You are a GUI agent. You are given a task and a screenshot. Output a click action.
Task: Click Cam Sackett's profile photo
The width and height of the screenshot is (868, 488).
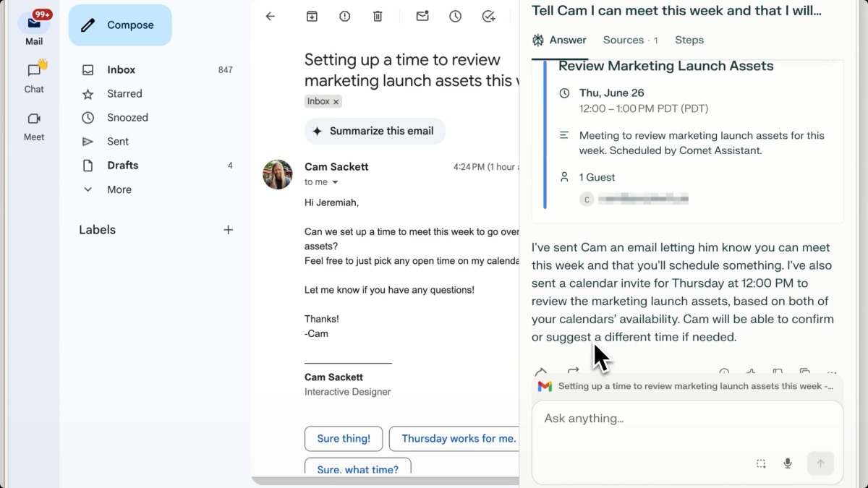(278, 174)
